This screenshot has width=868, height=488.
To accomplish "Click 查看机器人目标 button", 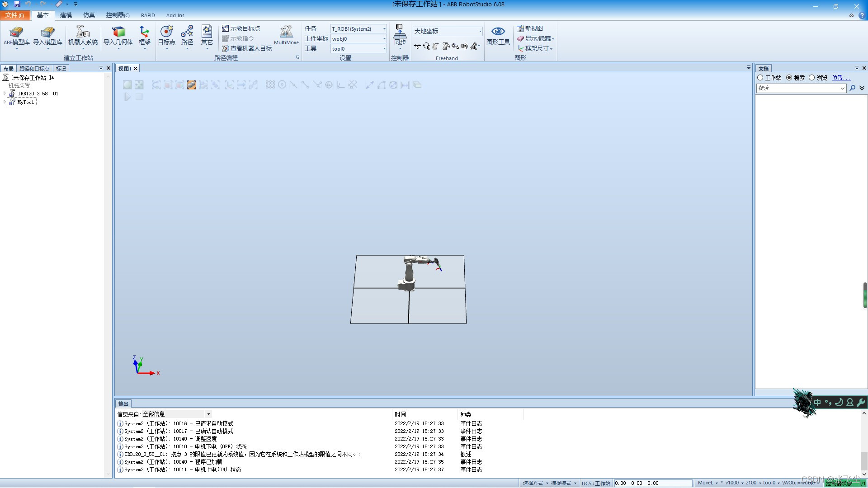I will point(247,48).
